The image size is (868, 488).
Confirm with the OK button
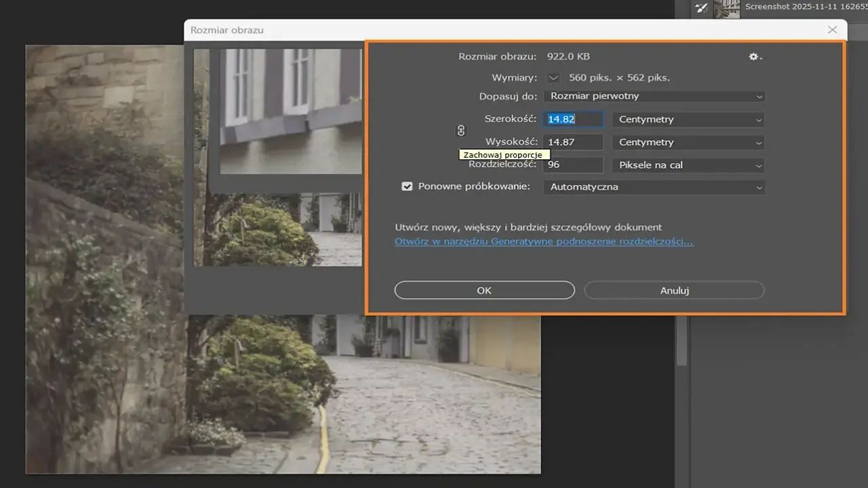(484, 290)
